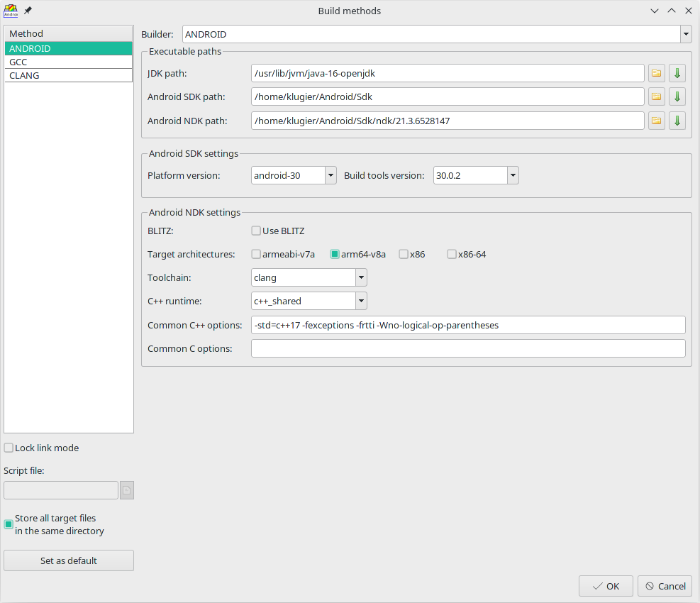Click the folder browse icon for JDK path
Image resolution: width=700 pixels, height=603 pixels.
(656, 73)
